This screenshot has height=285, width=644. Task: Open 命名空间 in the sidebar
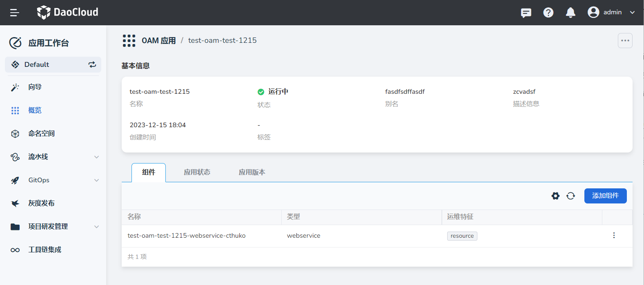click(x=41, y=134)
